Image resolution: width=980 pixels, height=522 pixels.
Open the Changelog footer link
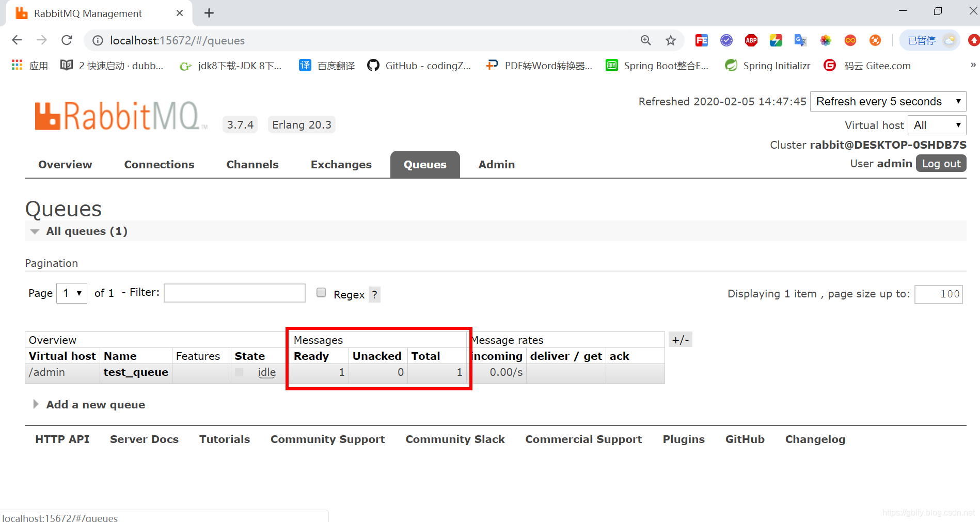click(815, 439)
